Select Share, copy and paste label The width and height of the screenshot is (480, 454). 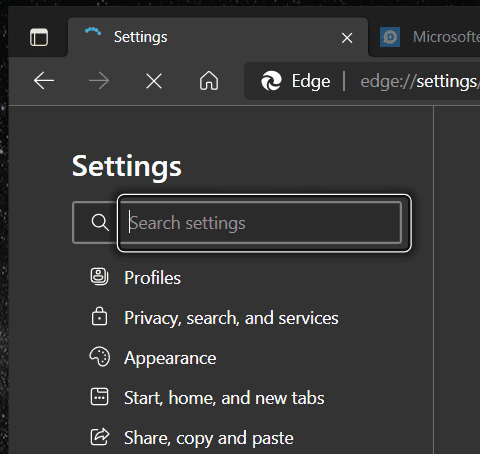pos(209,438)
